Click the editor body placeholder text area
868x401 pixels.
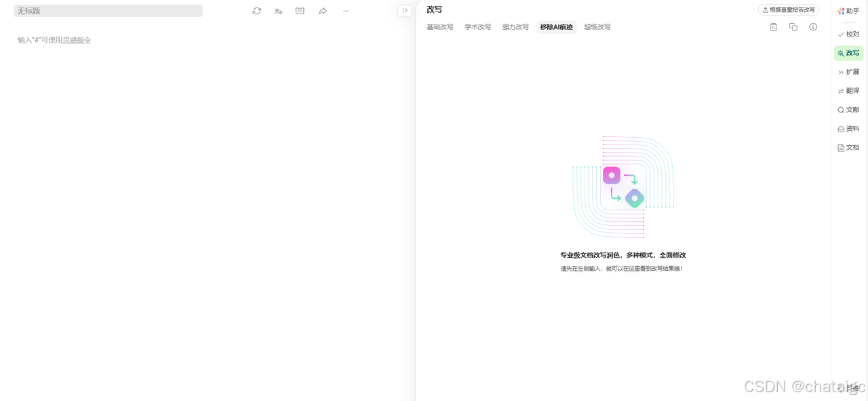click(x=54, y=40)
